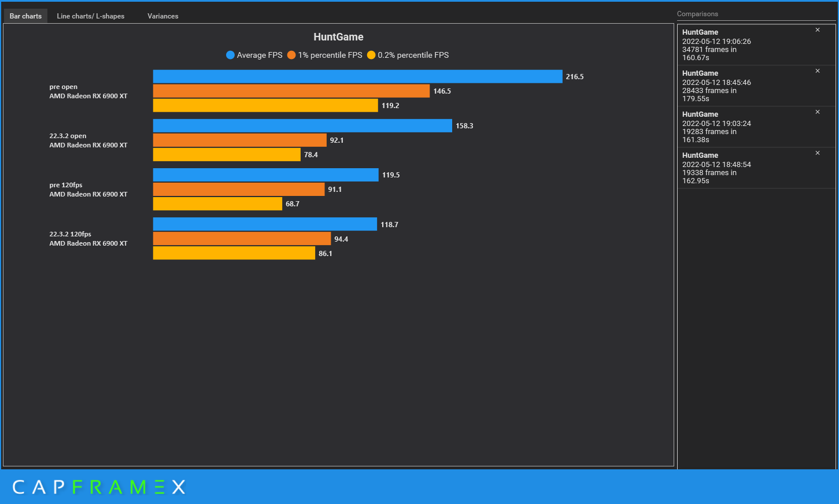This screenshot has height=504, width=839.
Task: Toggle the 1% percentile FPS legend entry
Action: (x=325, y=55)
